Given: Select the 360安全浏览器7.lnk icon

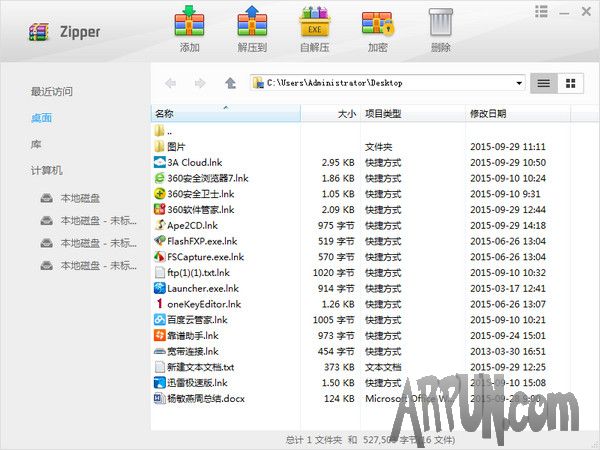Looking at the screenshot, I should [160, 178].
